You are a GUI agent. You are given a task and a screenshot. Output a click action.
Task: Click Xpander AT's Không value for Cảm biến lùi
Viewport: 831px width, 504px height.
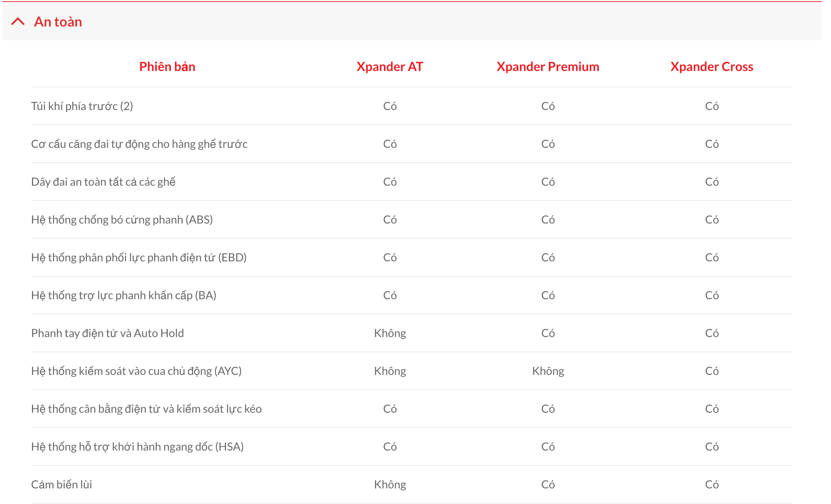tap(390, 484)
